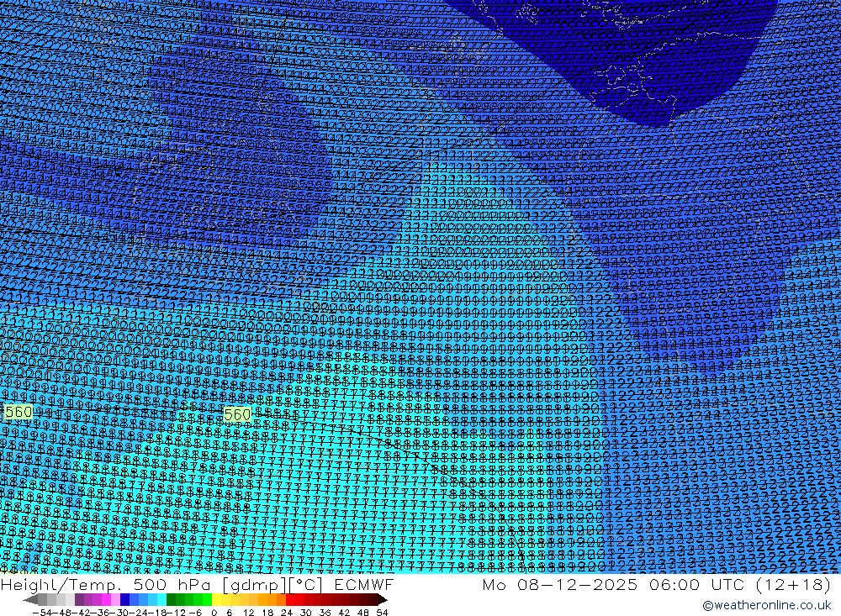Click the weatheronline.co.uk copyright link
Screen dimensions: 841x616
click(x=766, y=605)
